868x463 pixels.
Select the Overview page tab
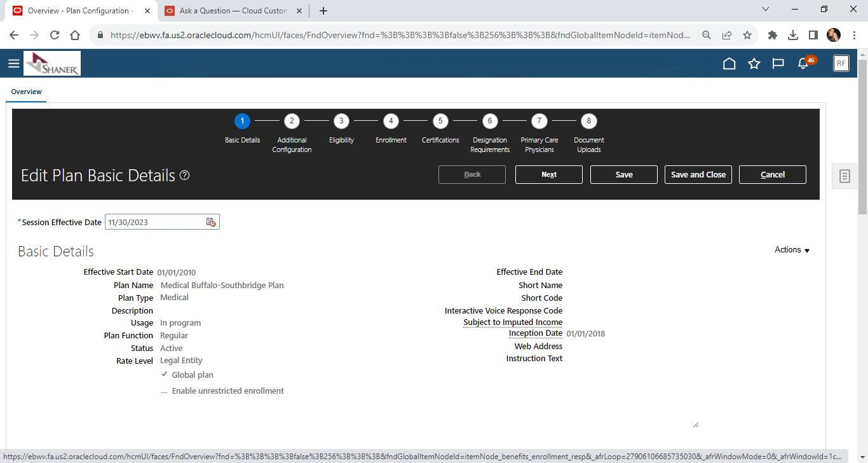[x=26, y=92]
